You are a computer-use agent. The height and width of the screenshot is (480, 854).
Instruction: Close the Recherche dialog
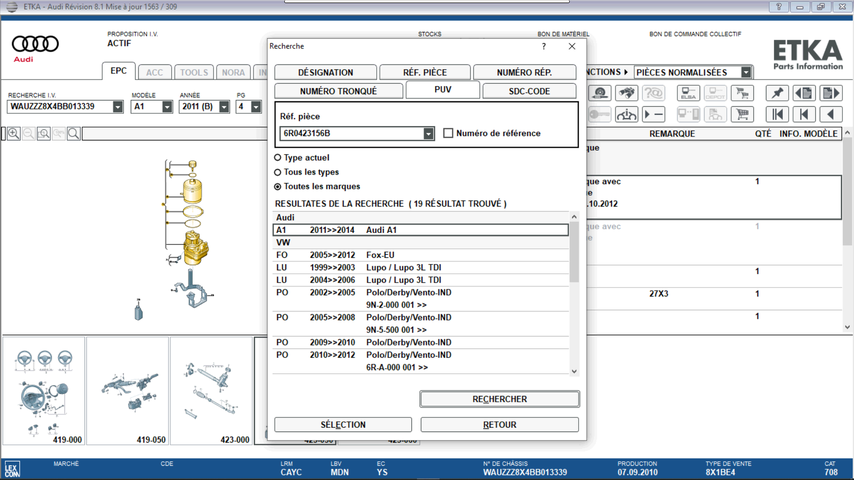[572, 46]
